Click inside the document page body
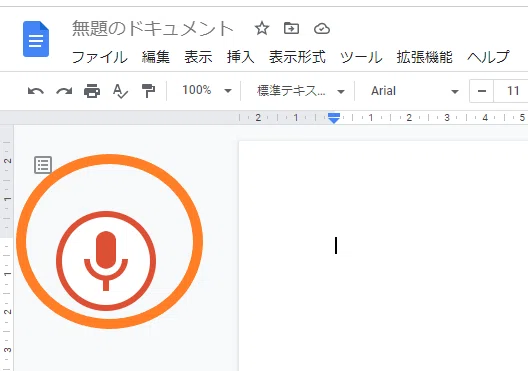Viewport: 528px width, 371px height. coord(383,256)
